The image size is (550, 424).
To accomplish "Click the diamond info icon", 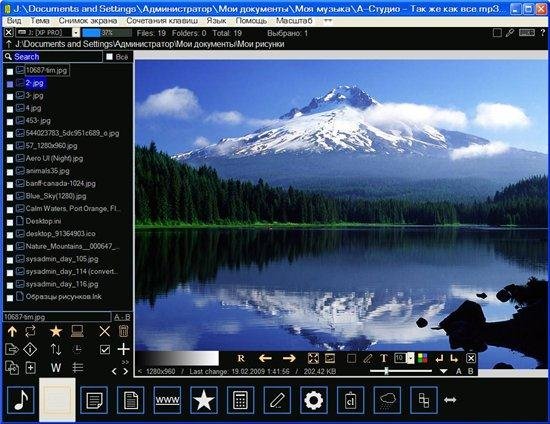I will coord(30,349).
